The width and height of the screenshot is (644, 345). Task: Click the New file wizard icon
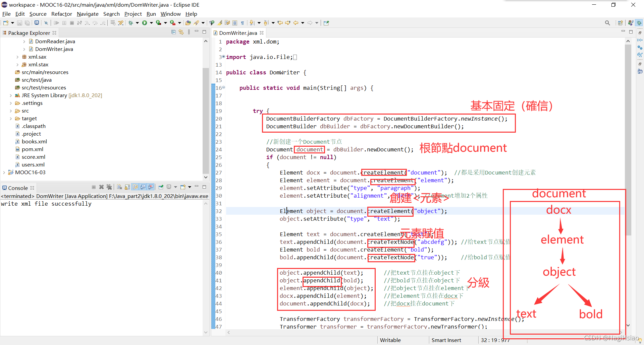[x=6, y=23]
